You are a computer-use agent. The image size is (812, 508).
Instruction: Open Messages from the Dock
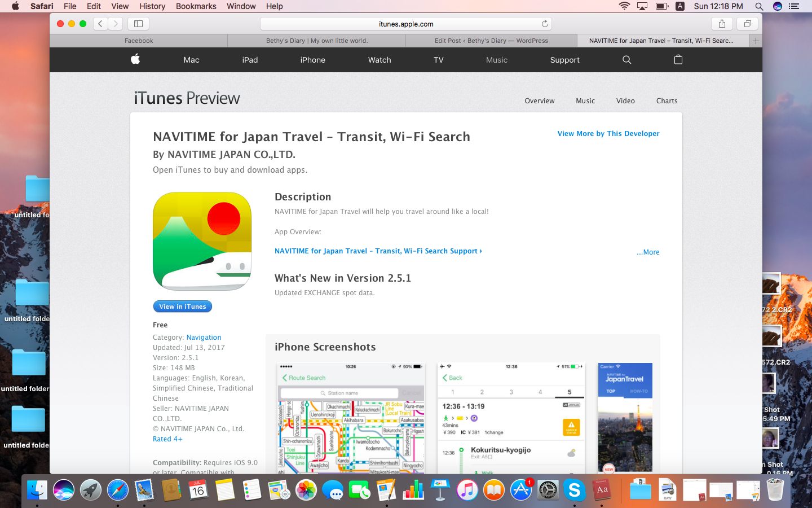coord(333,490)
